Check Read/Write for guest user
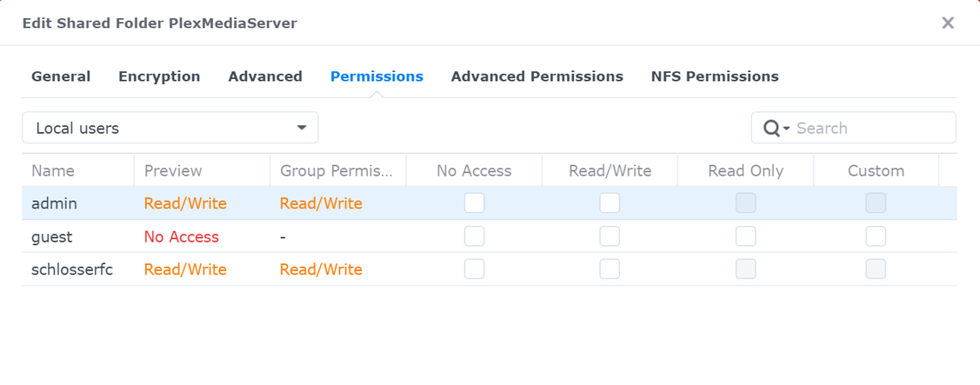The width and height of the screenshot is (980, 385). (x=610, y=236)
